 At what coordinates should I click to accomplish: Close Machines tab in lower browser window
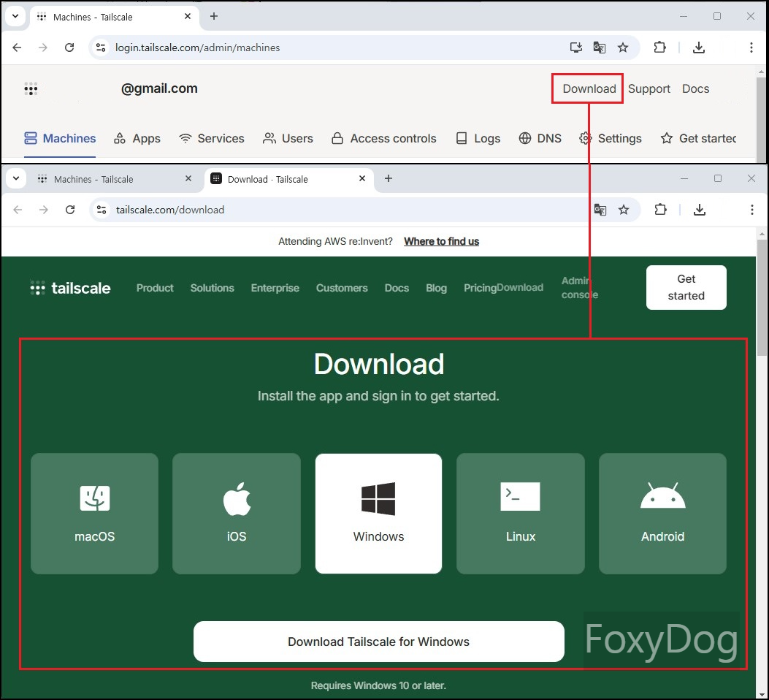(x=188, y=178)
